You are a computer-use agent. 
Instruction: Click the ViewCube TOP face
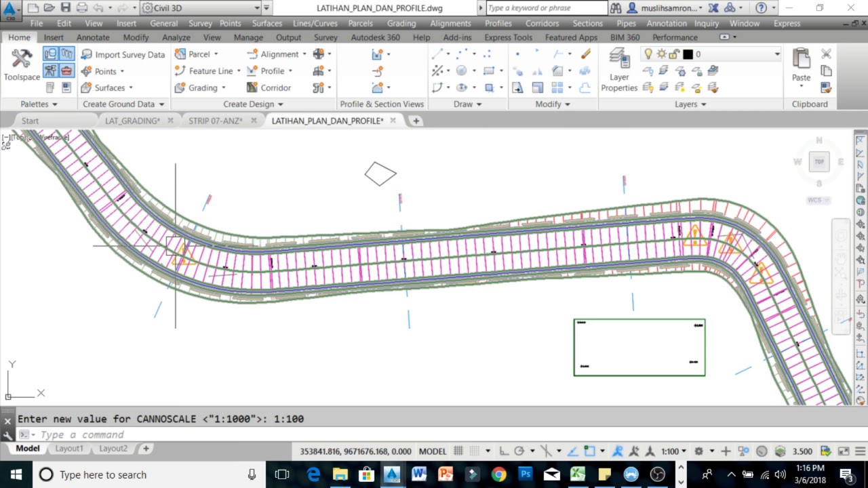[x=819, y=161]
